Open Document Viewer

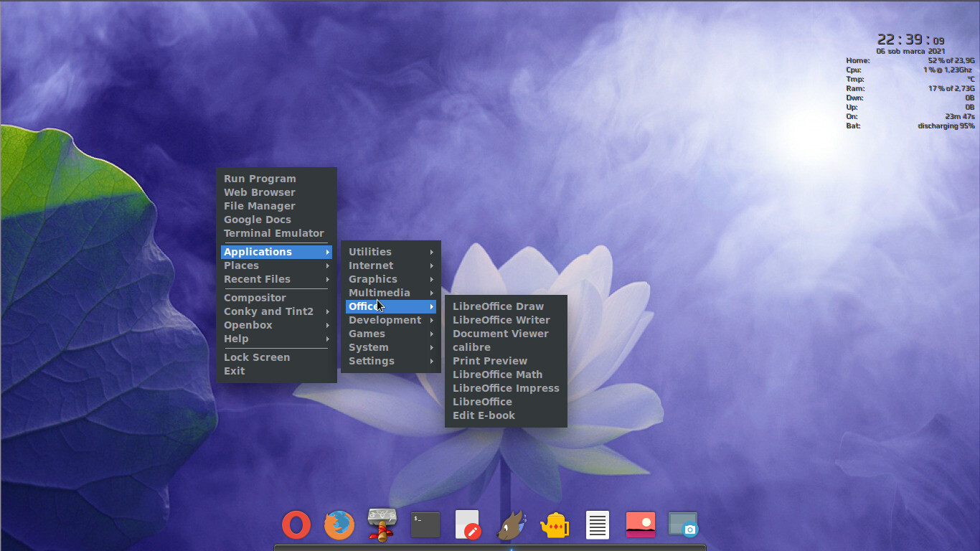506,334
